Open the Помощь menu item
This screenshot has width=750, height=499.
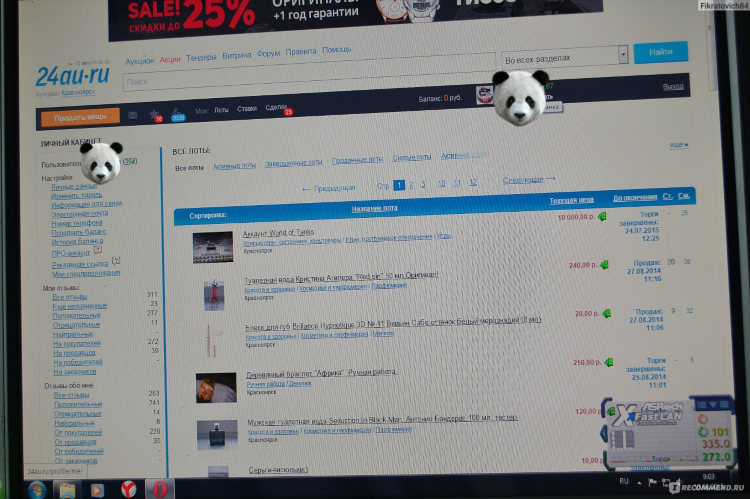[336, 50]
